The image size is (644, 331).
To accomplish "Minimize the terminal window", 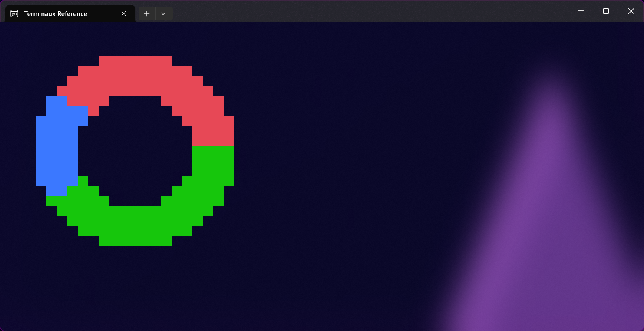I will point(581,11).
